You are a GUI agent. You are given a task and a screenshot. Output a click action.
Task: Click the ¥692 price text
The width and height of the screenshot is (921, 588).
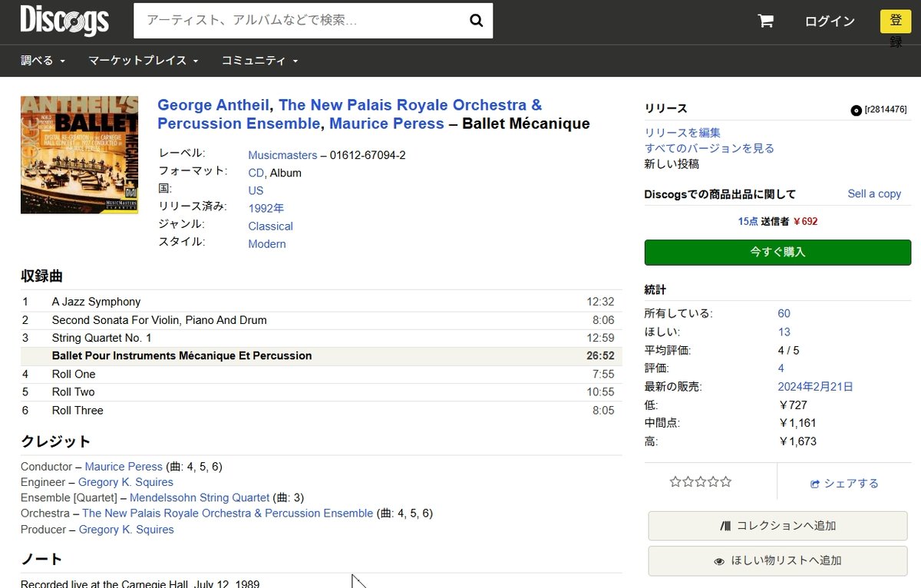coord(805,221)
